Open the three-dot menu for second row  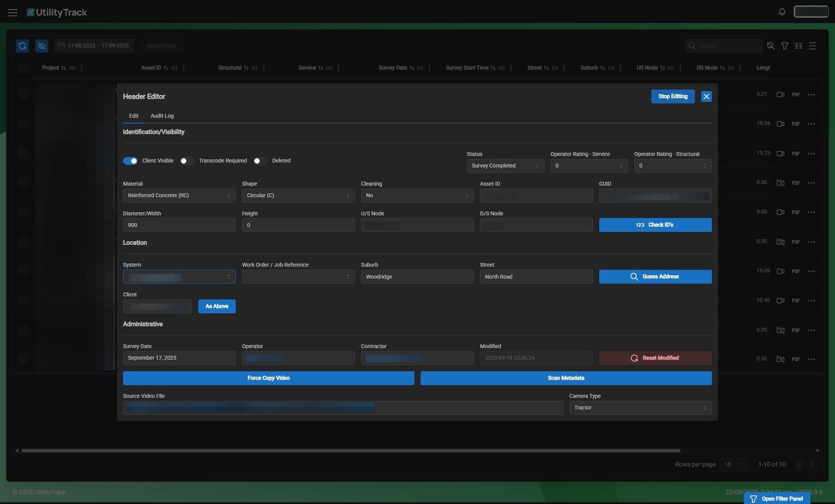(x=811, y=124)
